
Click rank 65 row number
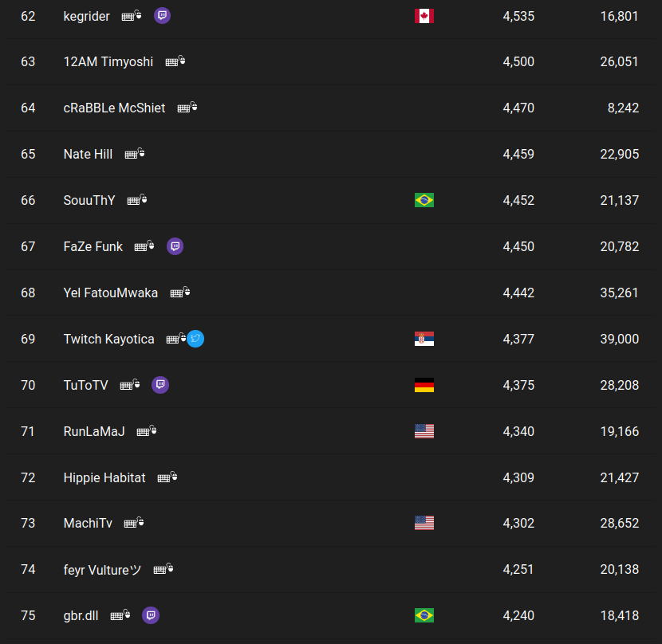tap(28, 154)
